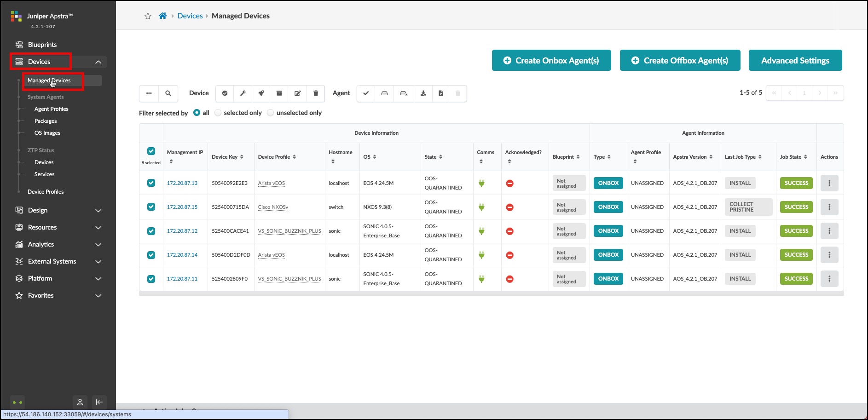Click the rocket icon in the Device toolbar

(x=261, y=93)
